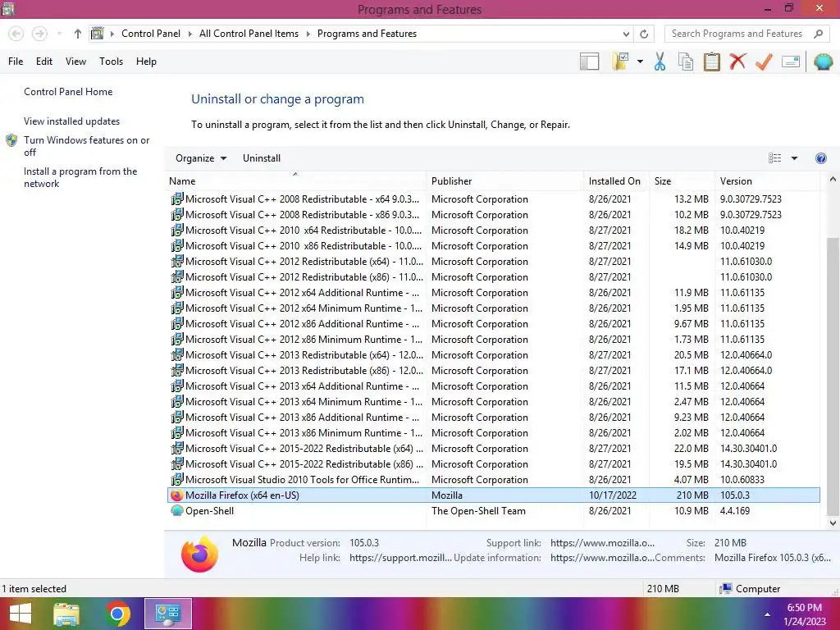The image size is (840, 630).
Task: Open the Edit menu
Action: coord(44,62)
